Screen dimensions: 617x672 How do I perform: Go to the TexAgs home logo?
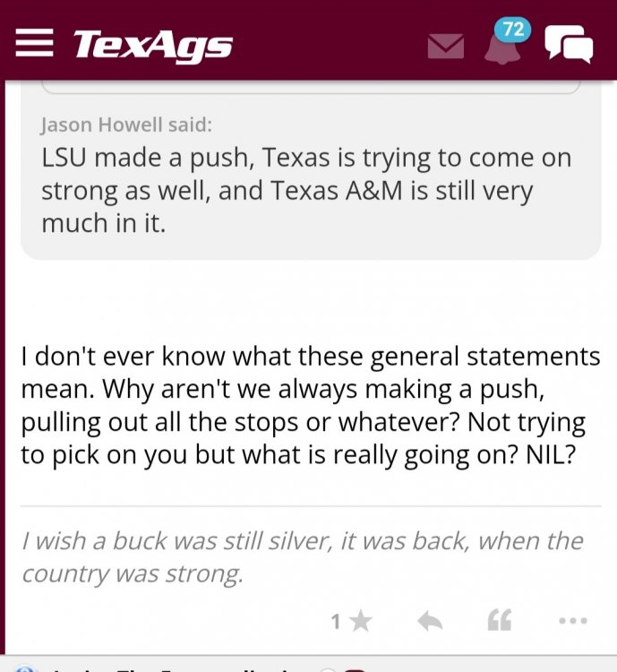[x=152, y=44]
